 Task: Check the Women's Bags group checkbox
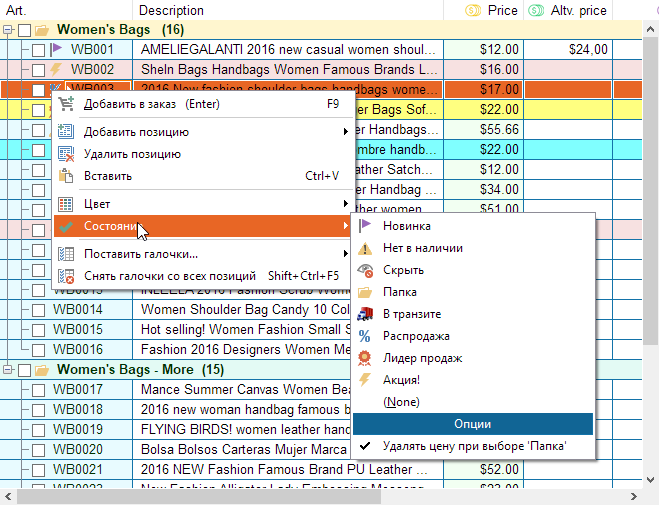[24, 30]
